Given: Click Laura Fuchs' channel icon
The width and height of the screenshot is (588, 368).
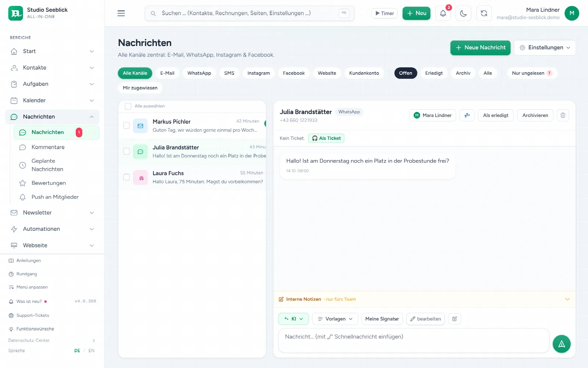Looking at the screenshot, I should (x=140, y=177).
